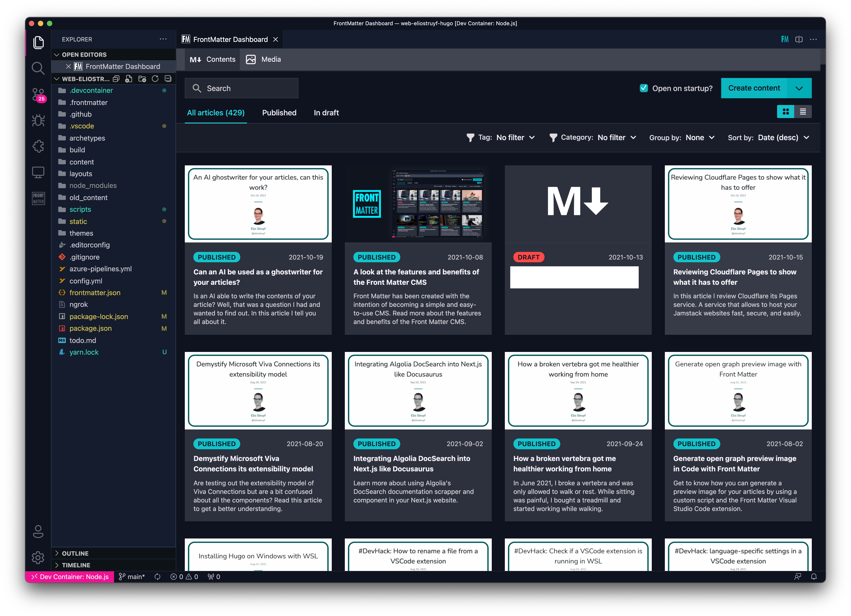Viewport: 851px width, 616px height.
Task: Click the New File icon in Explorer toolbar
Action: (129, 79)
